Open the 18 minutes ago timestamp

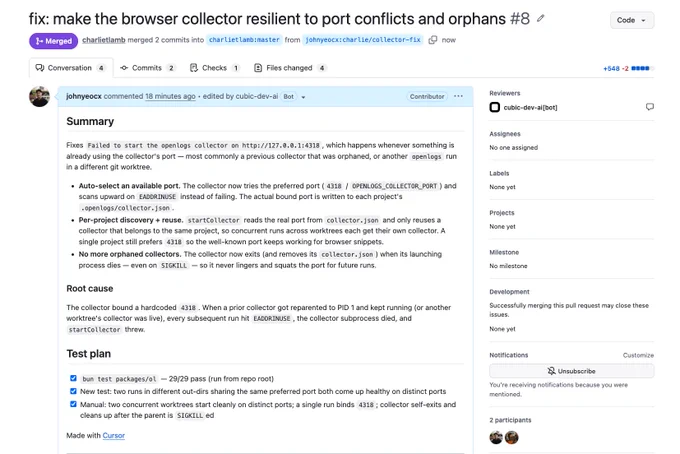tap(170, 96)
